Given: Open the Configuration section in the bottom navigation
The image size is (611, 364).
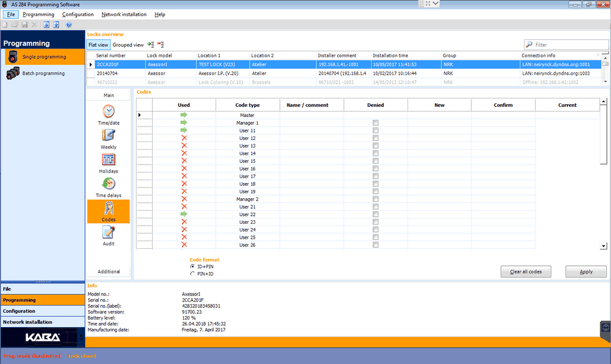Looking at the screenshot, I should click(43, 311).
